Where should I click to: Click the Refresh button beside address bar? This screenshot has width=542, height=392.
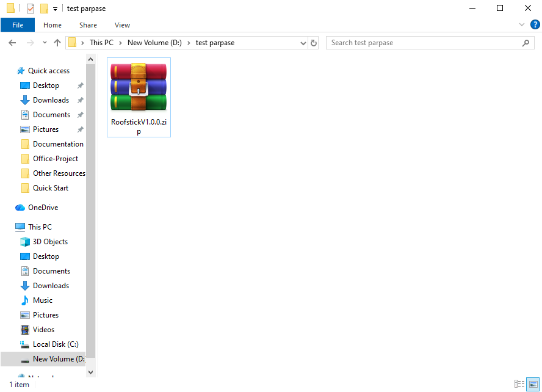pyautogui.click(x=314, y=43)
